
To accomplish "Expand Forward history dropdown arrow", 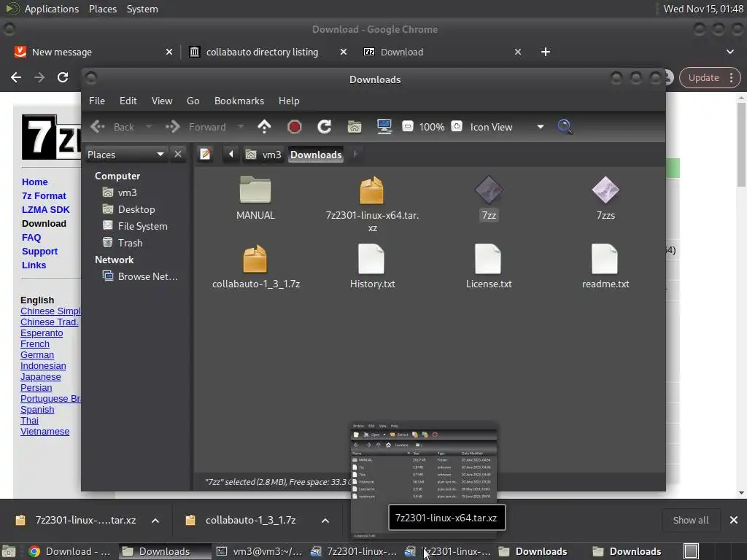I will click(241, 127).
